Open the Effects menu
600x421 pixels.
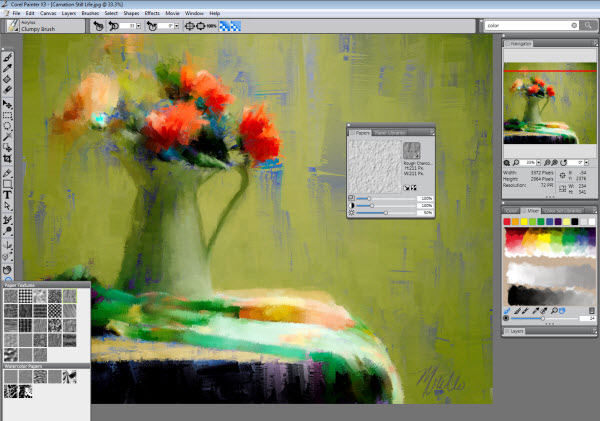point(152,13)
